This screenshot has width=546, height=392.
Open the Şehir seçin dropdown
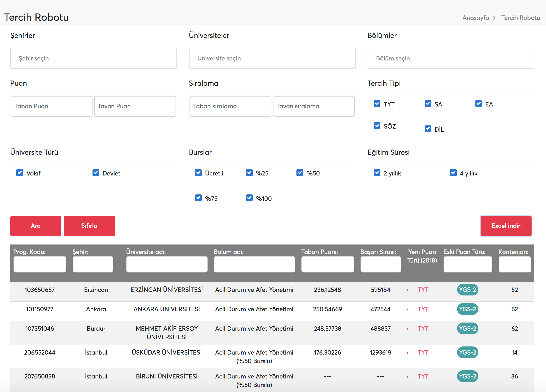93,58
